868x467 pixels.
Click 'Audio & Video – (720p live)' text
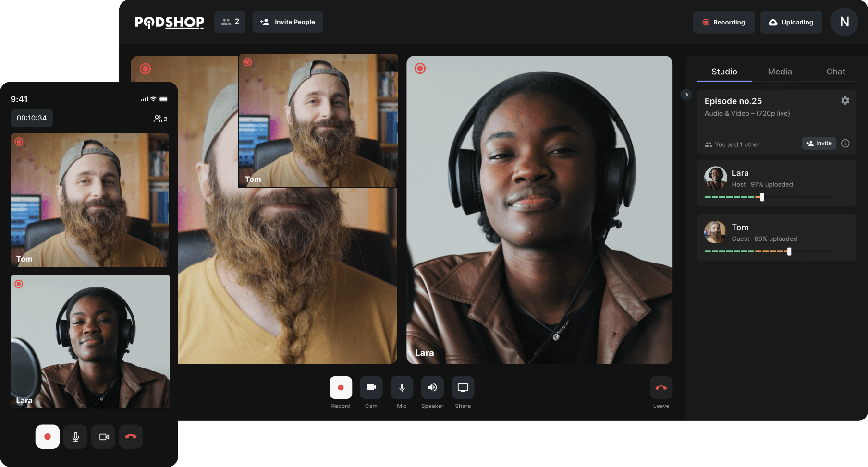pyautogui.click(x=747, y=113)
